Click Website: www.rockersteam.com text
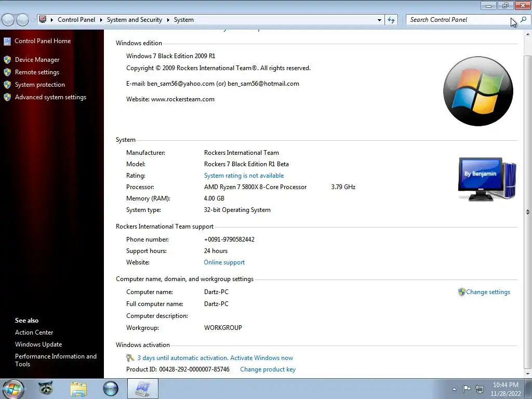 pos(170,99)
